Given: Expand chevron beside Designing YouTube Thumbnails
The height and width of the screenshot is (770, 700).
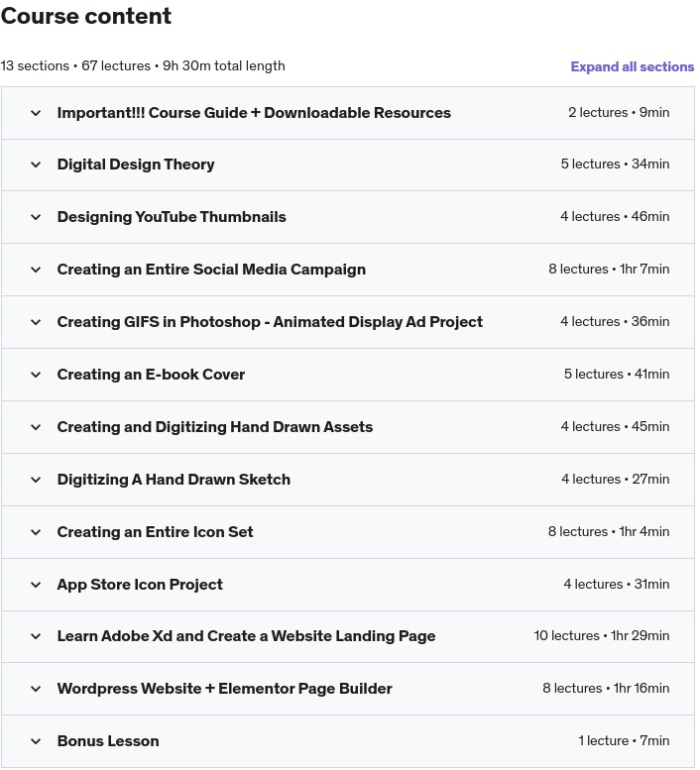Looking at the screenshot, I should 36,217.
